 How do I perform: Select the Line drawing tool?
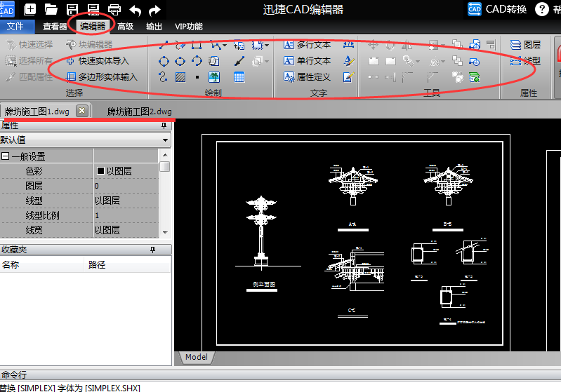coord(164,45)
